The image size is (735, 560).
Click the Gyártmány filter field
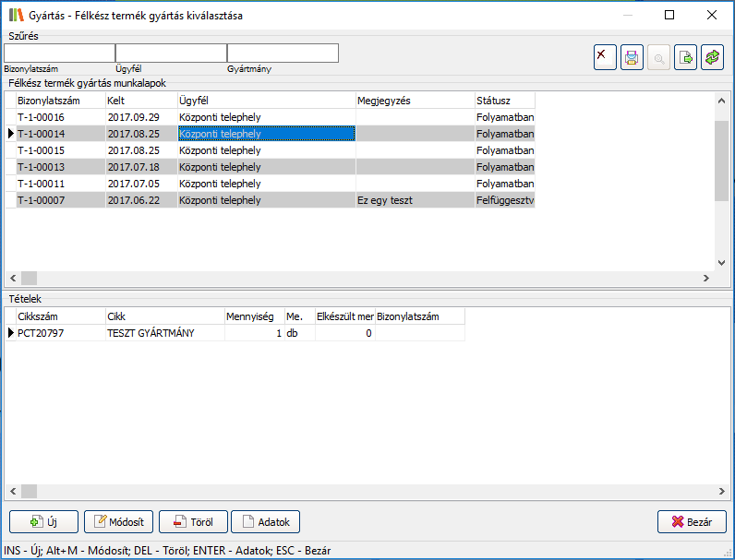(x=283, y=54)
